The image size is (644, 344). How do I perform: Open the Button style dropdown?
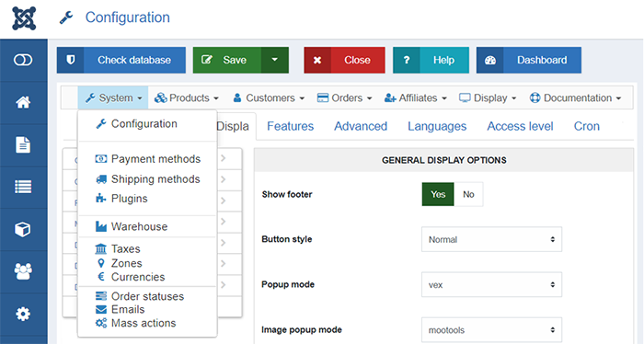click(x=491, y=239)
